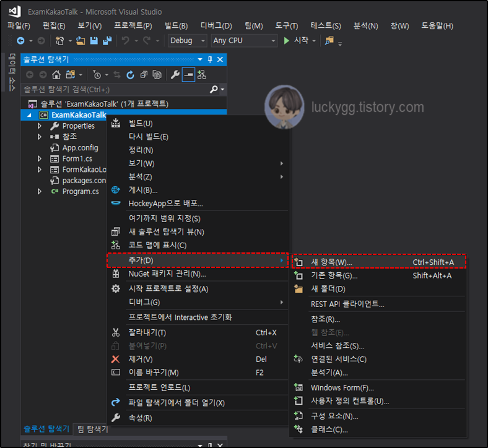Viewport: 488px width, 448px height.
Task: Click the Home icon in Solution Explorer
Action: point(56,75)
